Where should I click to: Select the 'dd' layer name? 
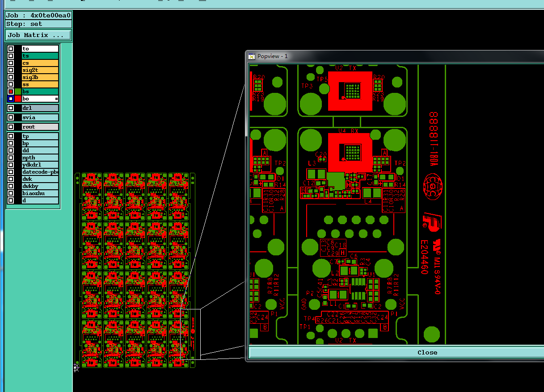click(x=40, y=150)
